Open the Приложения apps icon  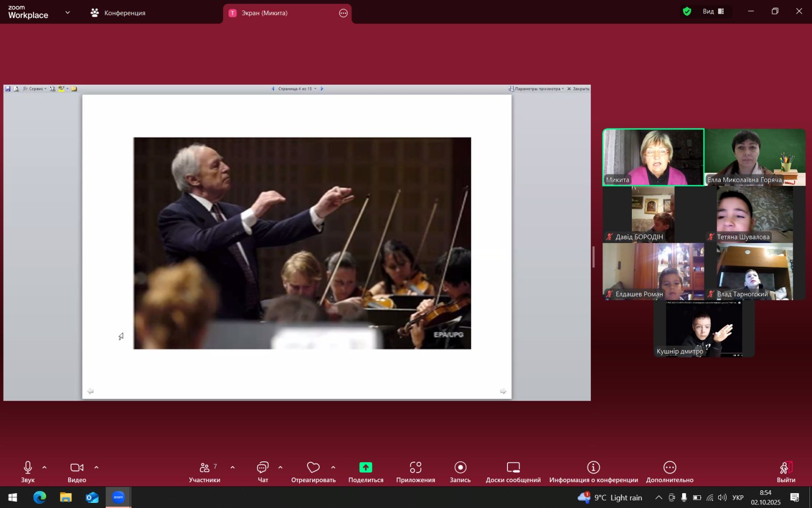(415, 467)
